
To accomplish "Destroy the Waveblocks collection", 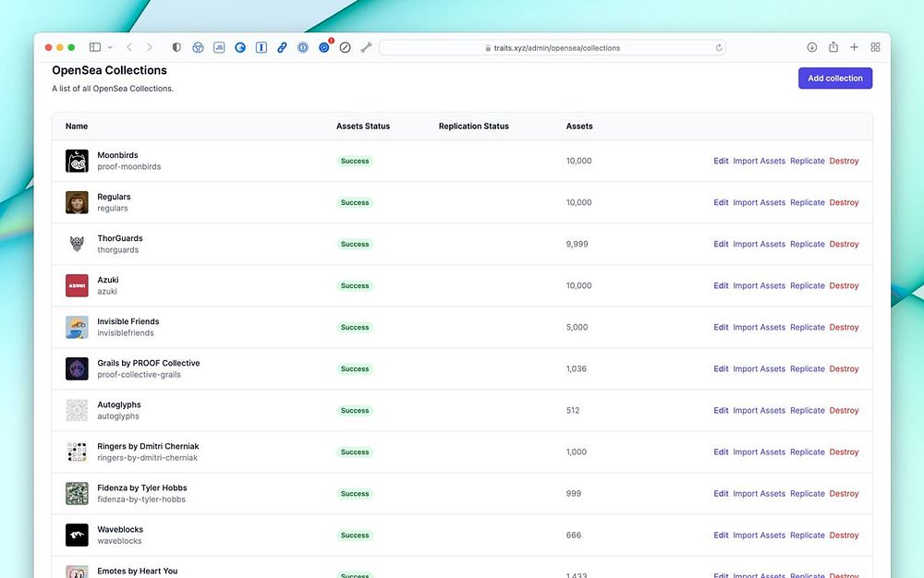I will (x=844, y=535).
